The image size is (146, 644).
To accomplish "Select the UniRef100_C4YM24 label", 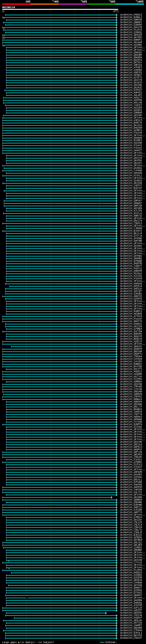I will point(131,359).
